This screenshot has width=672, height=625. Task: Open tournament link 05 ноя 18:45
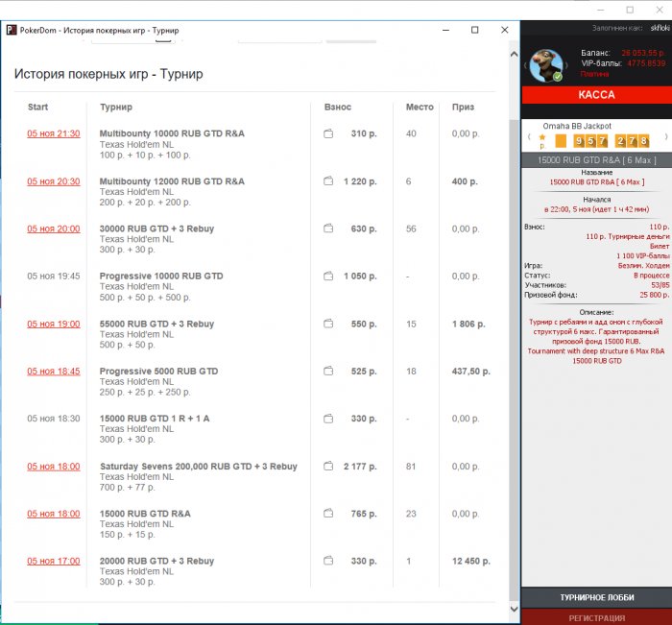coord(54,372)
